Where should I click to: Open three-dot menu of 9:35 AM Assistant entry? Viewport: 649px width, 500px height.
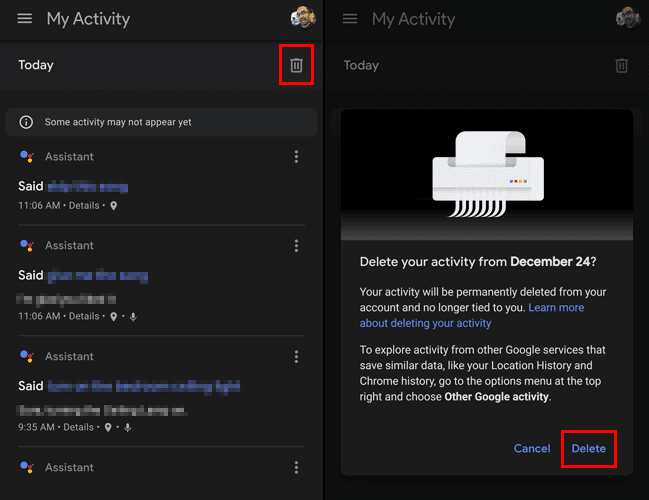point(296,356)
